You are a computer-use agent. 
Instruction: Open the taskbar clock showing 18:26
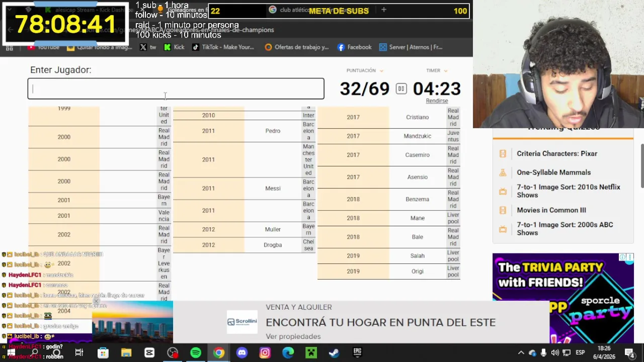click(x=604, y=352)
